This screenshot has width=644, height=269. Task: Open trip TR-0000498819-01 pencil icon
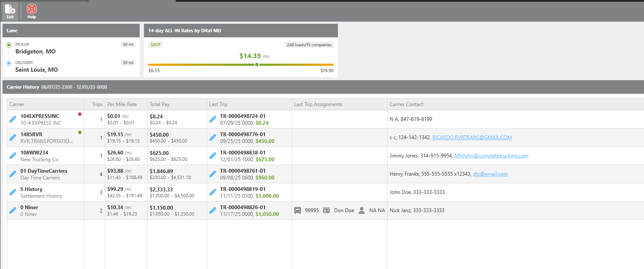click(x=213, y=193)
